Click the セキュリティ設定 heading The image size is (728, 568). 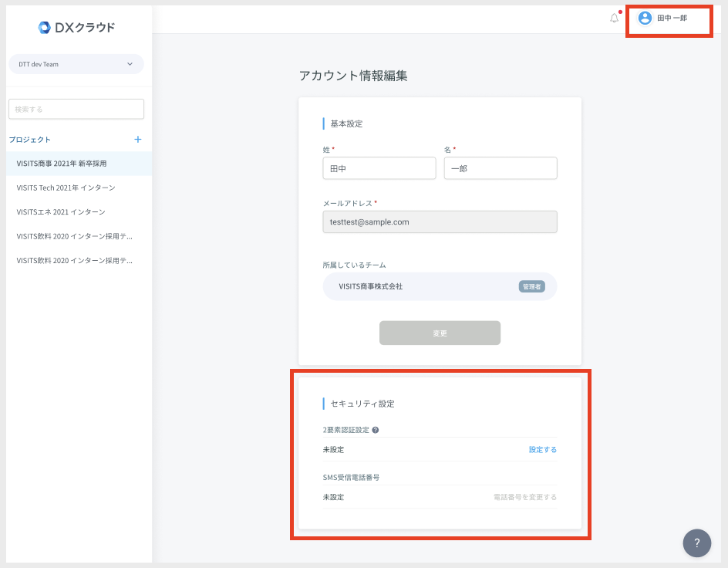click(362, 404)
